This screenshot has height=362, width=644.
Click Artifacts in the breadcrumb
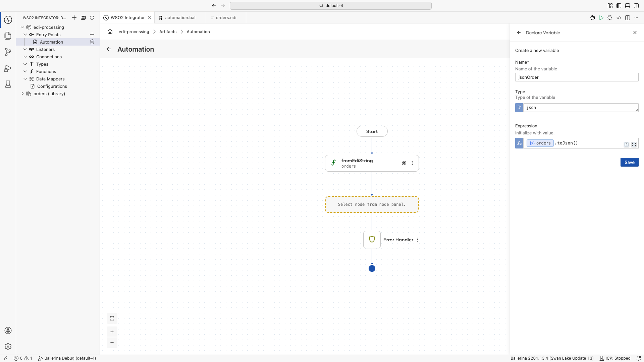click(x=168, y=32)
